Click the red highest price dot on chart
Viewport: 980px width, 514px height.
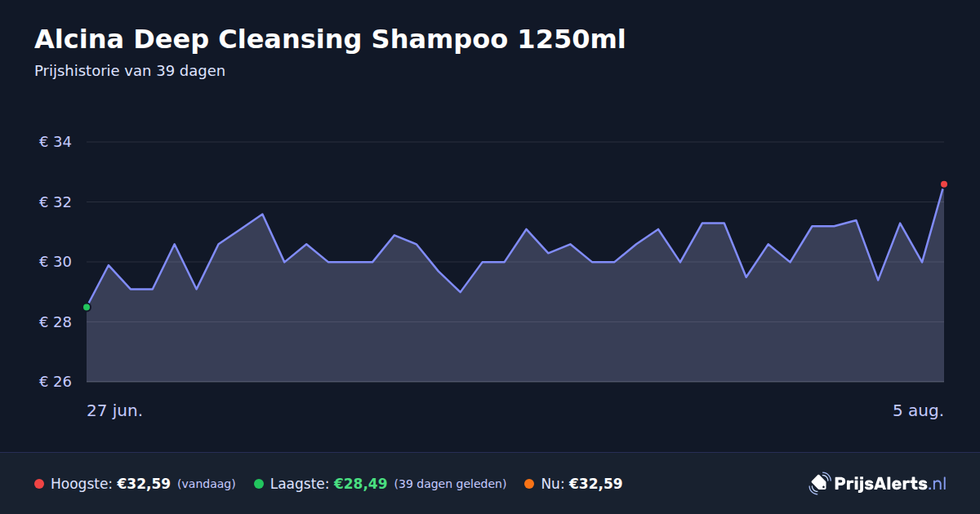[944, 184]
